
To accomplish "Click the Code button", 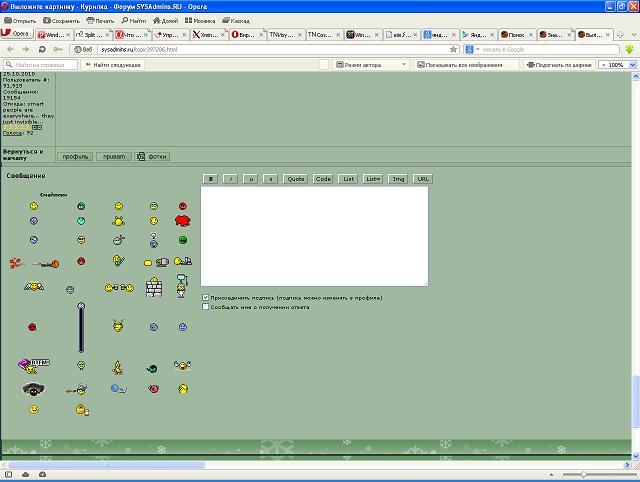I will click(323, 179).
